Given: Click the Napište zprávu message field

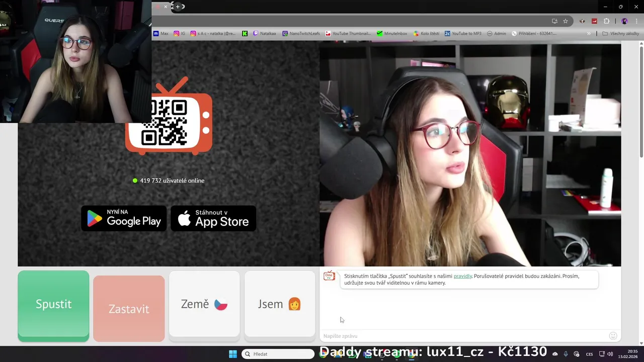Looking at the screenshot, I should 463,336.
